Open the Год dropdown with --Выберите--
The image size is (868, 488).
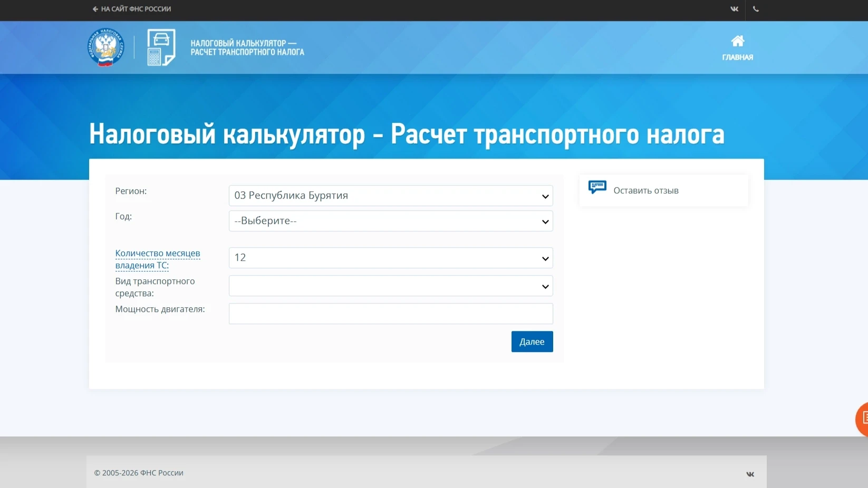(391, 221)
